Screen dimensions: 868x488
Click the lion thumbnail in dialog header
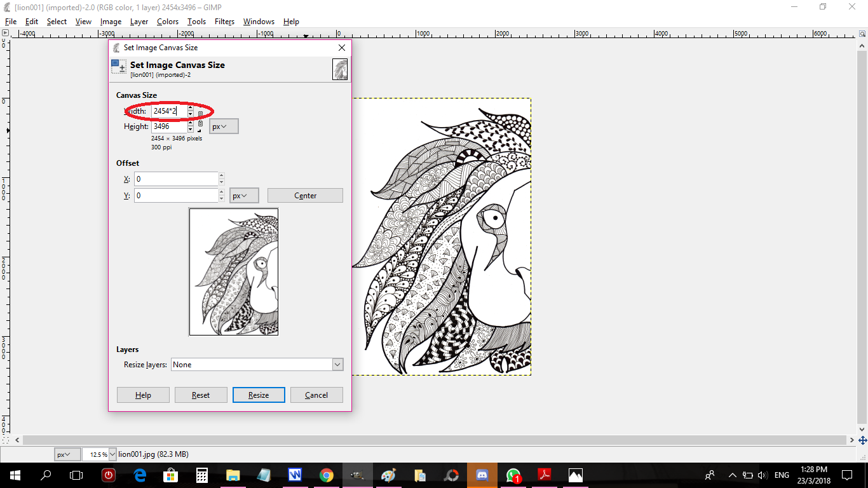pos(340,69)
